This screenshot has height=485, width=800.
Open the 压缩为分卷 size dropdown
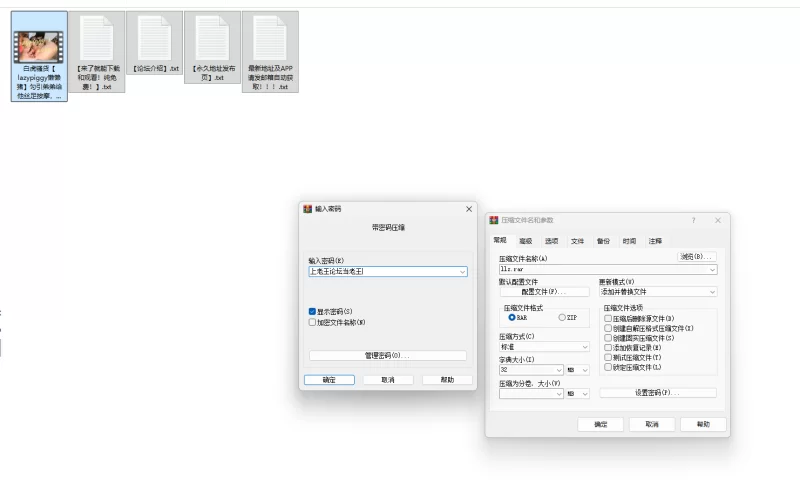pyautogui.click(x=559, y=394)
